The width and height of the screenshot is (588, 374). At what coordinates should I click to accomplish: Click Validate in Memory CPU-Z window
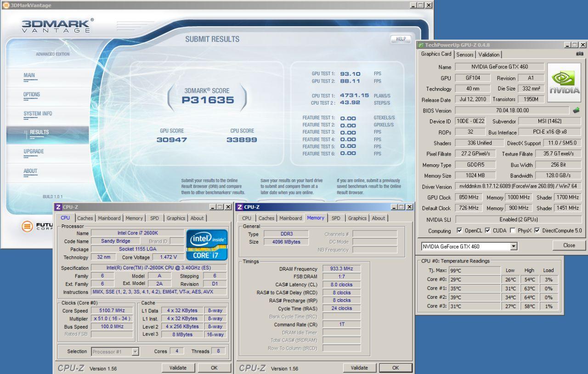click(359, 368)
